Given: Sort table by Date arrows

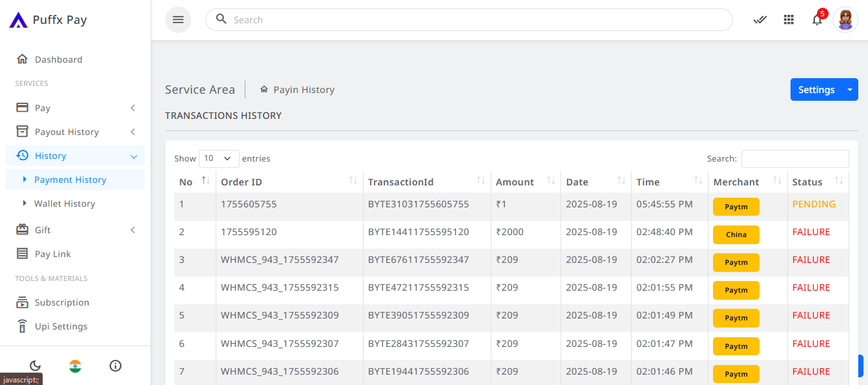Looking at the screenshot, I should click(x=621, y=181).
